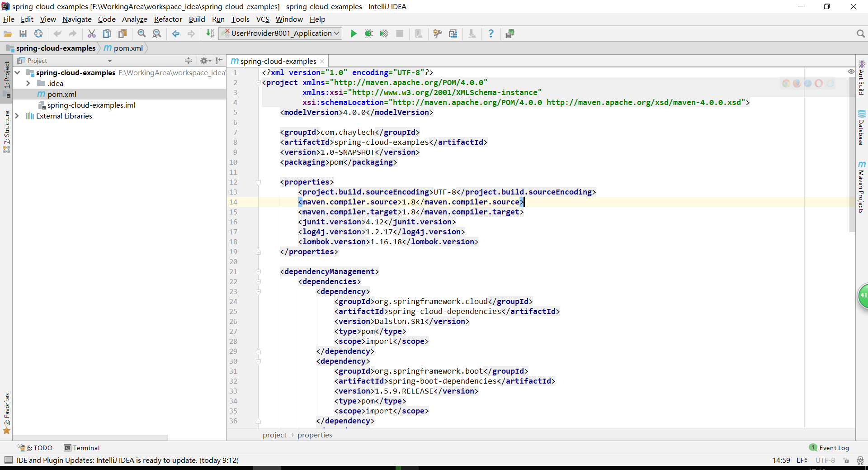Click the Hide Project panel icon
This screenshot has width=868, height=470.
click(x=219, y=61)
